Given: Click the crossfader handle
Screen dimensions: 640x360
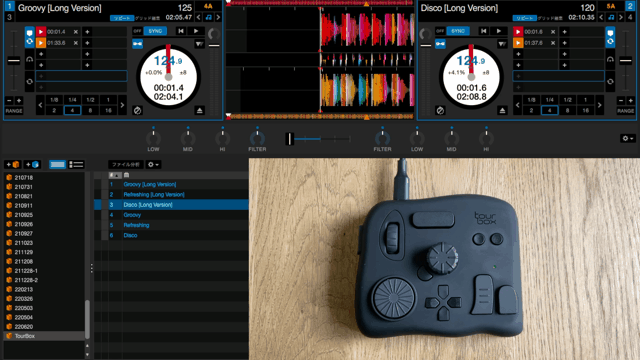Looking at the screenshot, I should (x=289, y=139).
